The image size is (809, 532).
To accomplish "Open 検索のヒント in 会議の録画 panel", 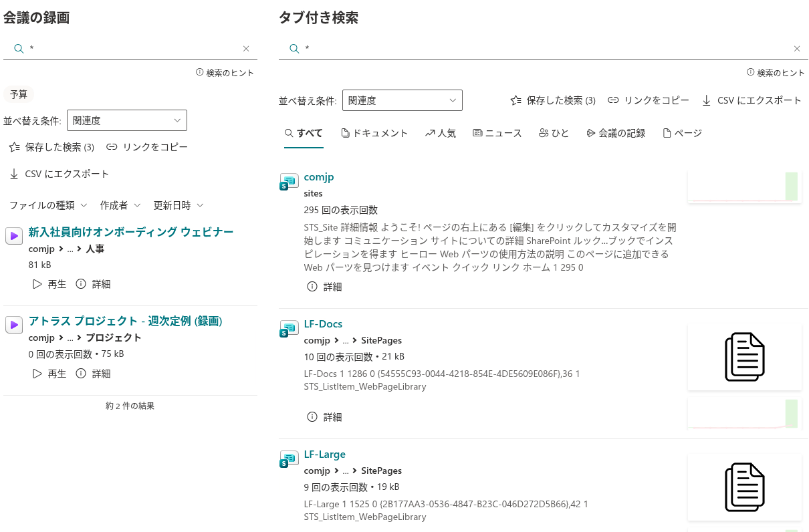I will tap(225, 73).
